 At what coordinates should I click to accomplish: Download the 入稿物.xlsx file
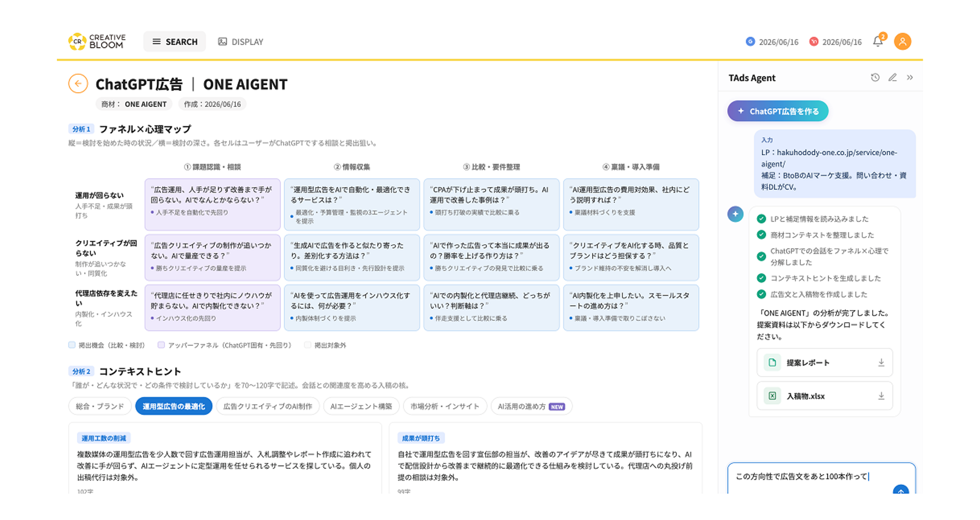(x=881, y=396)
